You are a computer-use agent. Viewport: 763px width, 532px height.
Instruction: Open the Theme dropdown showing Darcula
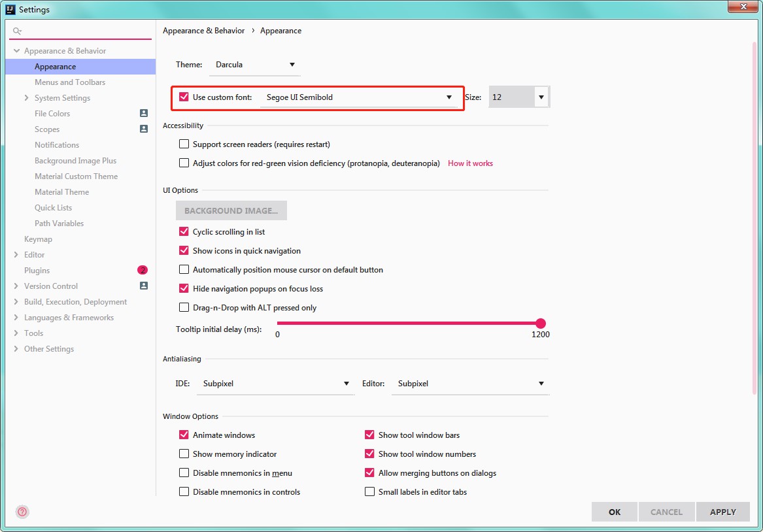tap(254, 65)
